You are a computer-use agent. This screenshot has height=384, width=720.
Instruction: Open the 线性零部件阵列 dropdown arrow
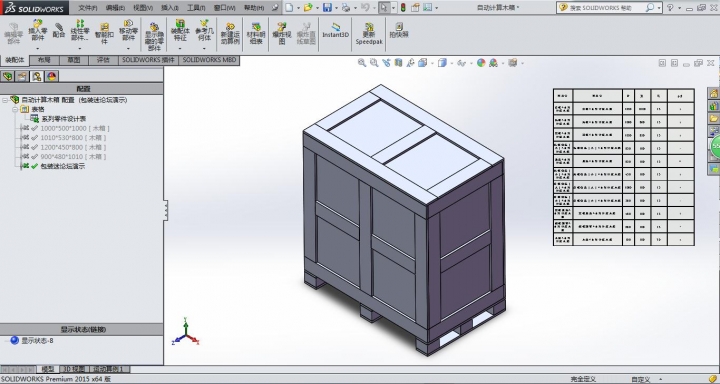[x=80, y=48]
